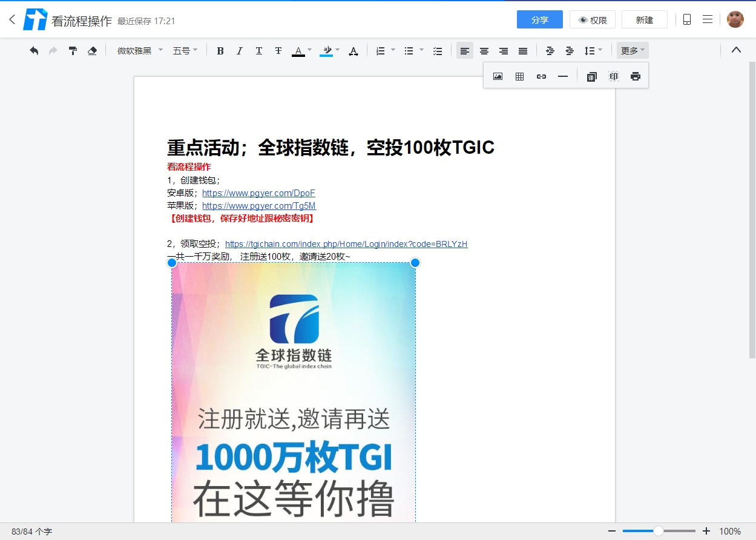Open the bullet list style dropdown
756x540 pixels.
click(x=421, y=50)
